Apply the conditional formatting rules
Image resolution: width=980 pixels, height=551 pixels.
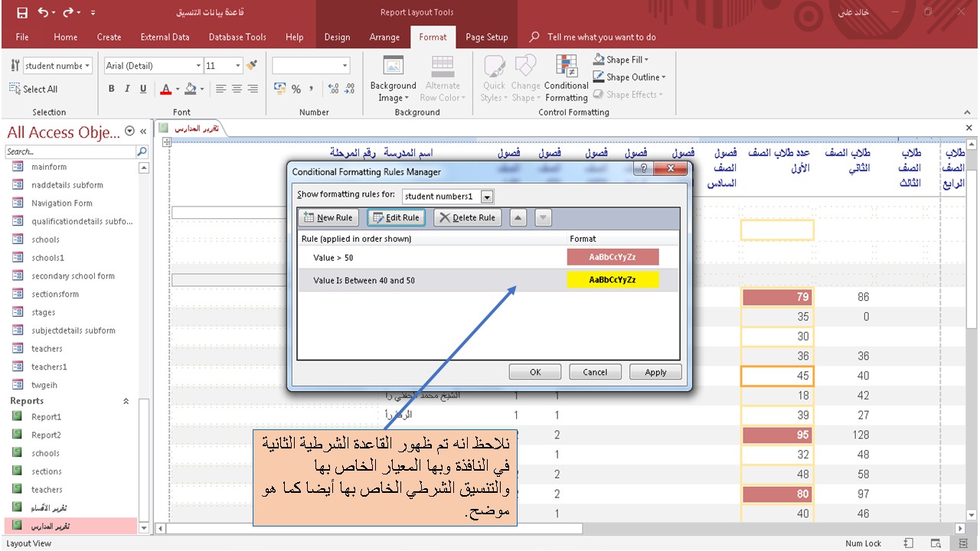pyautogui.click(x=655, y=371)
